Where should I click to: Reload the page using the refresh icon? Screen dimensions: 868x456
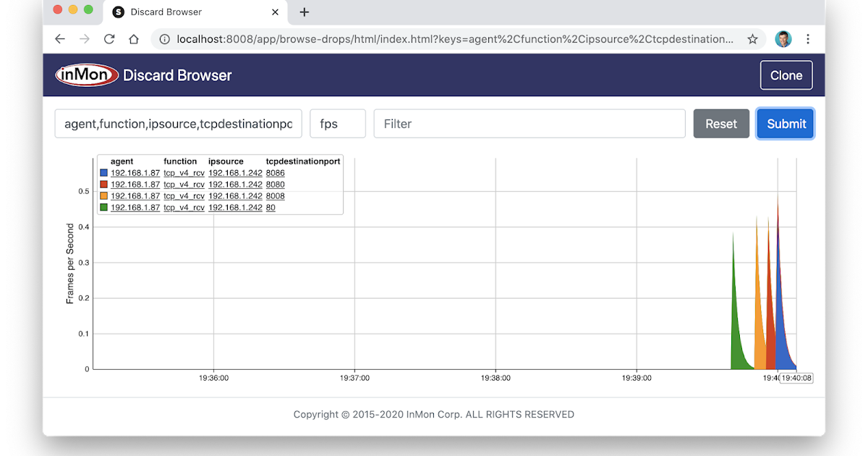[x=109, y=39]
